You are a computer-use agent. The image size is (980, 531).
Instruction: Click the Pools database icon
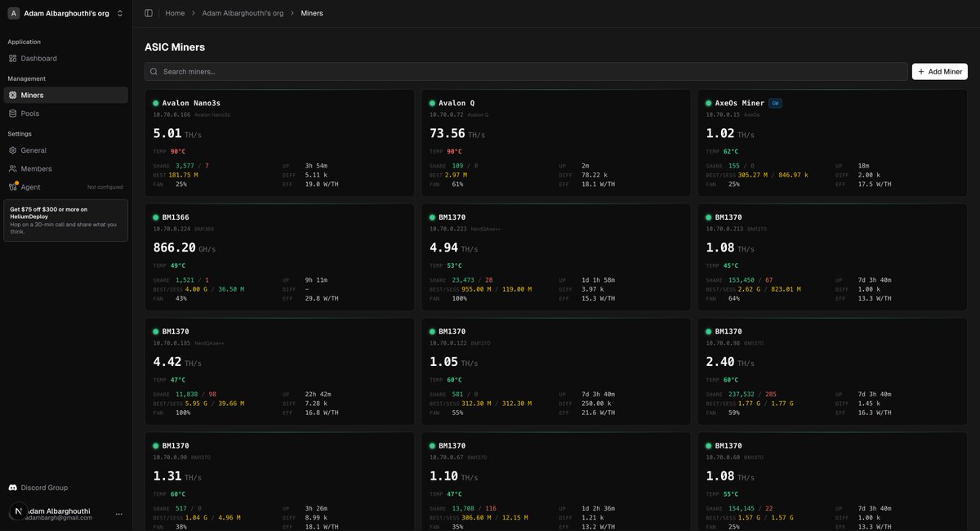coord(12,114)
